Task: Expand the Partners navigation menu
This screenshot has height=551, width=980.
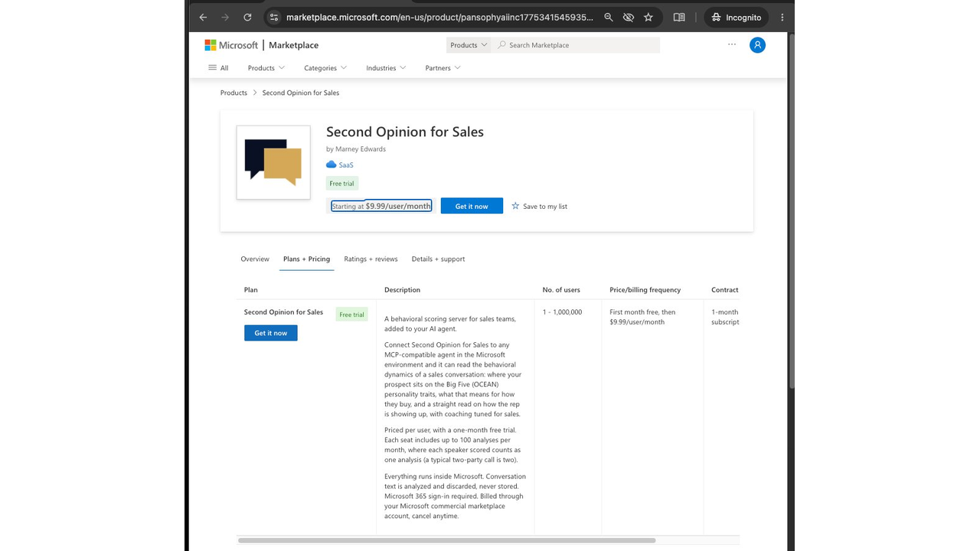Action: (443, 68)
